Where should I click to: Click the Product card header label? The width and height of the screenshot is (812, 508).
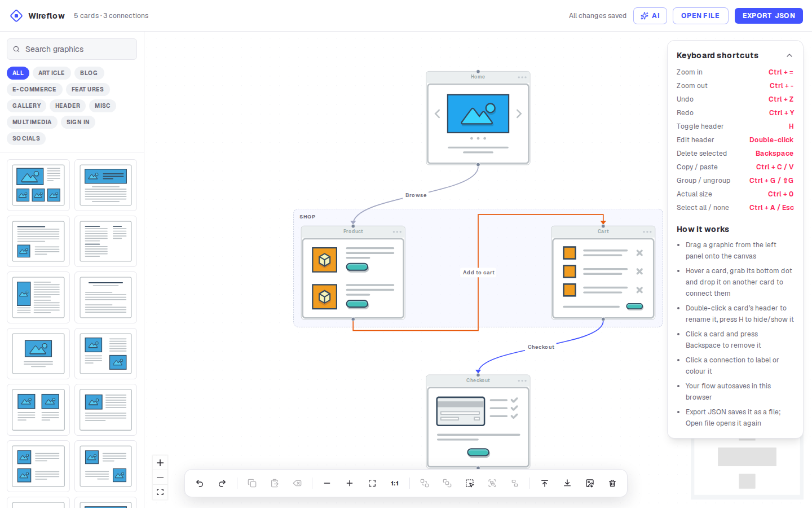(353, 231)
